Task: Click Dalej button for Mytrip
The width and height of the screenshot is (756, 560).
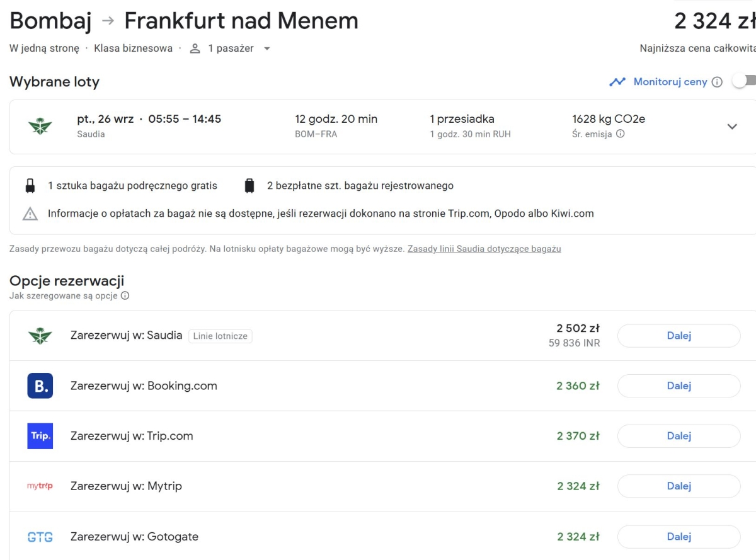Action: pyautogui.click(x=679, y=486)
